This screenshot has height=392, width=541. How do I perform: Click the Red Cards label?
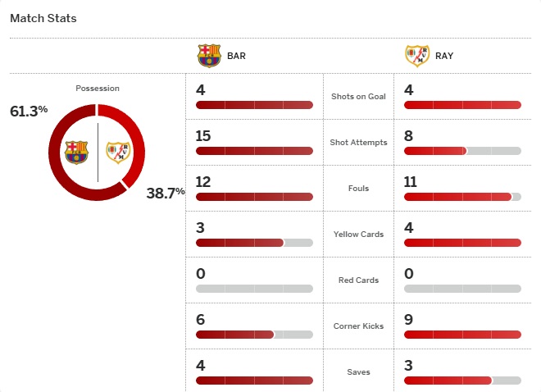tap(358, 280)
